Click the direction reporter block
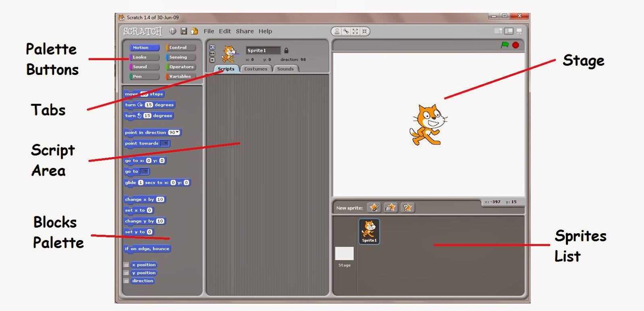The image size is (644, 311). coord(143,281)
